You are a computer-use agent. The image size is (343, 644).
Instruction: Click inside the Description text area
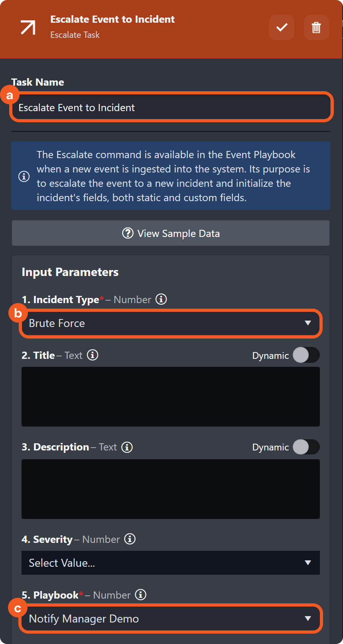click(170, 489)
